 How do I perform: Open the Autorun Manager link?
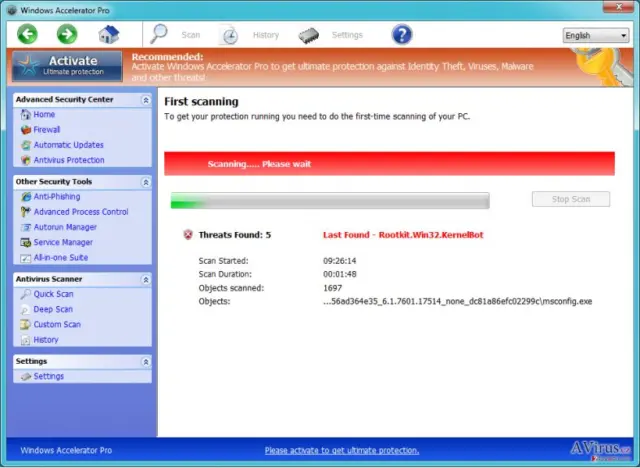click(x=65, y=227)
